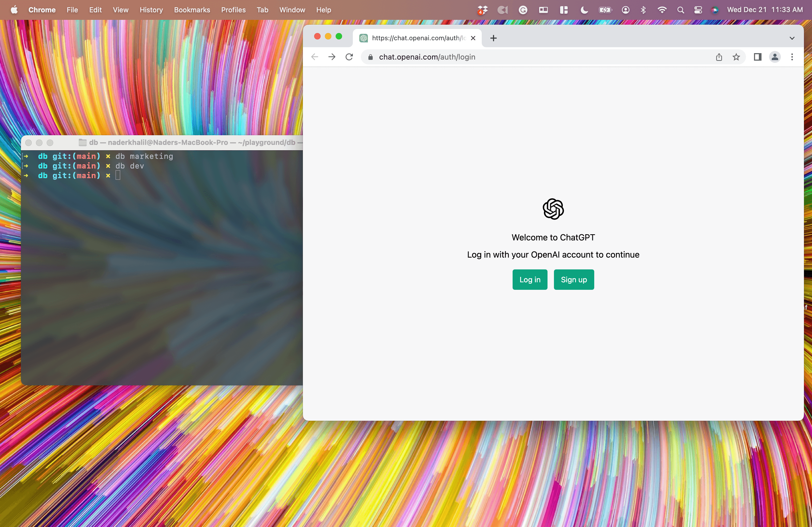Close the chat.openai.com tab

pyautogui.click(x=473, y=38)
